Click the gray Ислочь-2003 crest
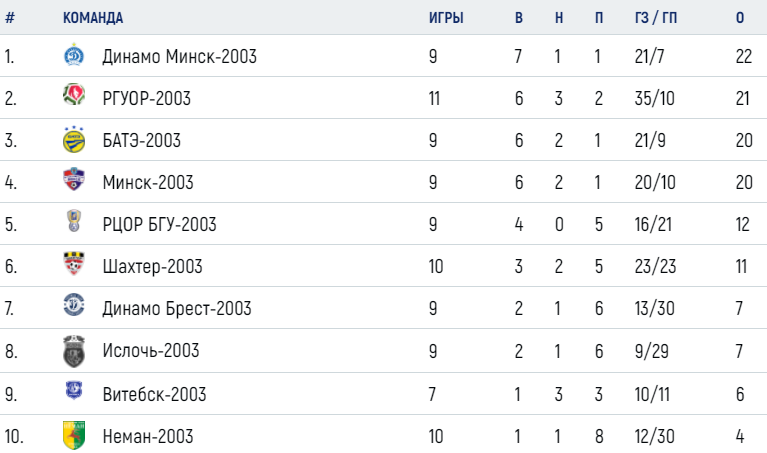The width and height of the screenshot is (767, 453). (74, 351)
